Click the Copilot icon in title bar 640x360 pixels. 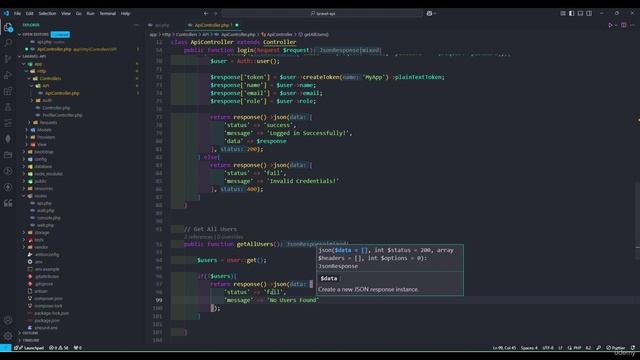point(429,13)
